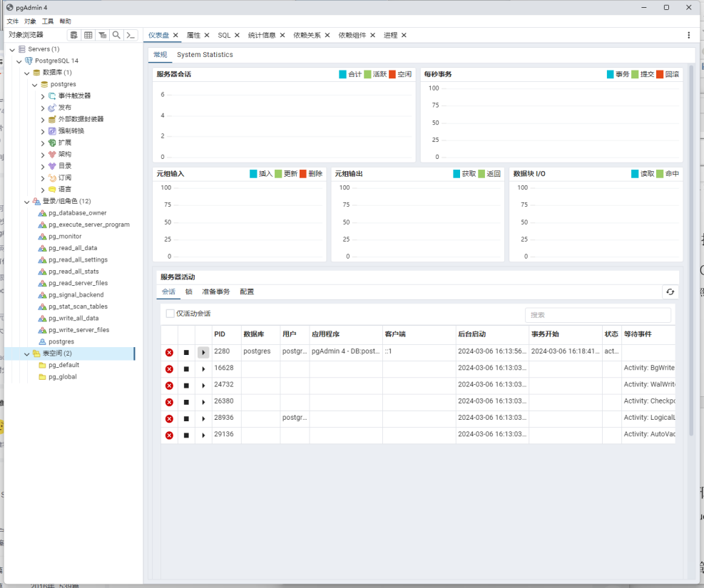The width and height of the screenshot is (704, 588).
Task: Toggle 合计 legend in 服务器会话 chart
Action: click(x=350, y=74)
